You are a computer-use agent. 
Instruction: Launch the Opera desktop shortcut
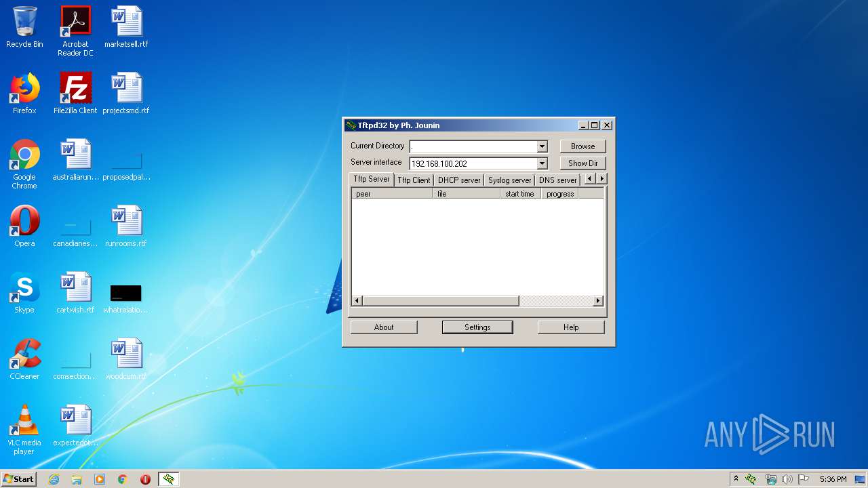[x=24, y=227]
